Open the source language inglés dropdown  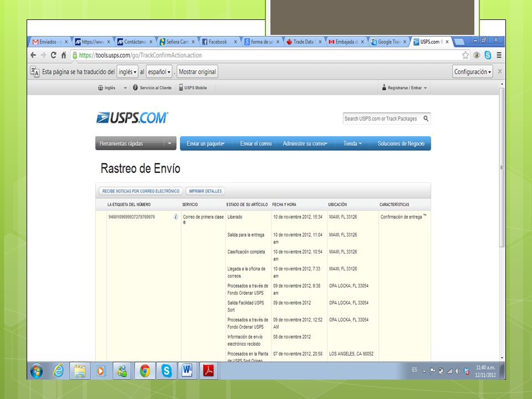[127, 71]
